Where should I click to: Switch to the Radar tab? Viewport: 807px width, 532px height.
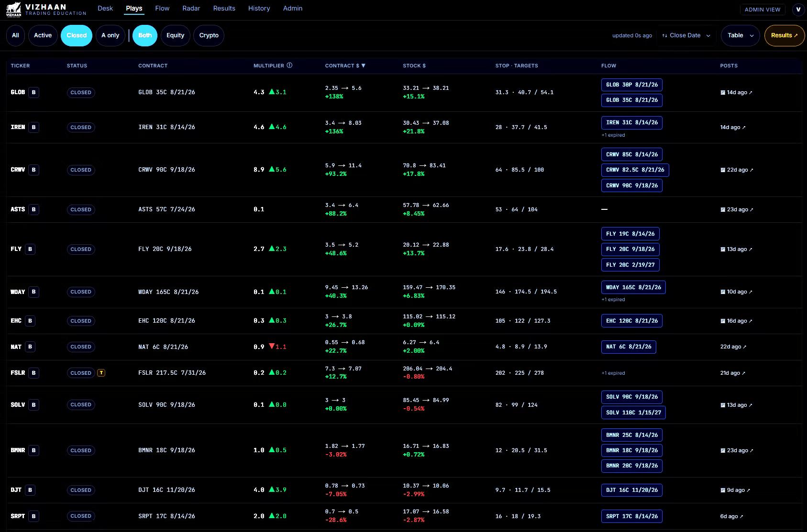(x=191, y=9)
